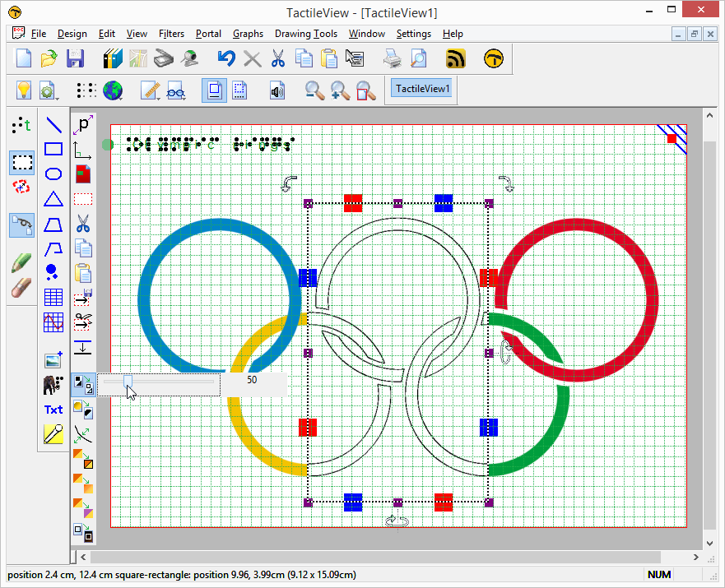This screenshot has height=588, width=725.
Task: Open the Drawing Tools menu
Action: tap(305, 34)
